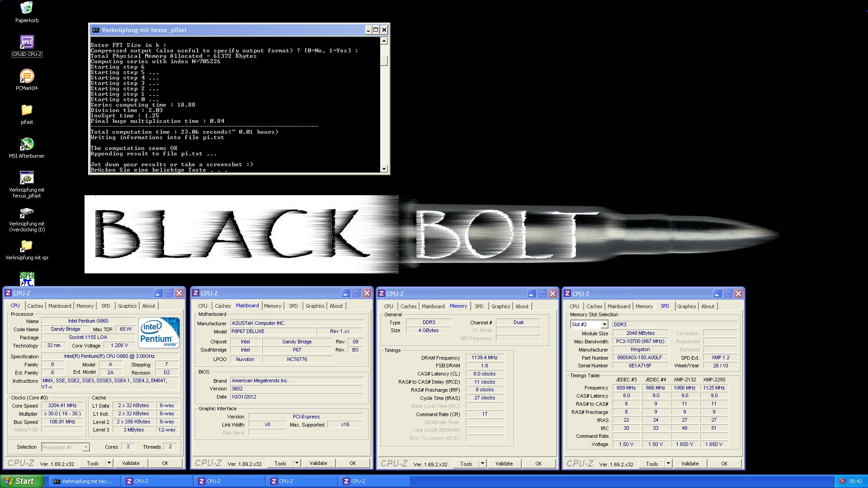Click the CAS# Latency 8.0 clocks value
868x488 pixels.
[x=484, y=374]
